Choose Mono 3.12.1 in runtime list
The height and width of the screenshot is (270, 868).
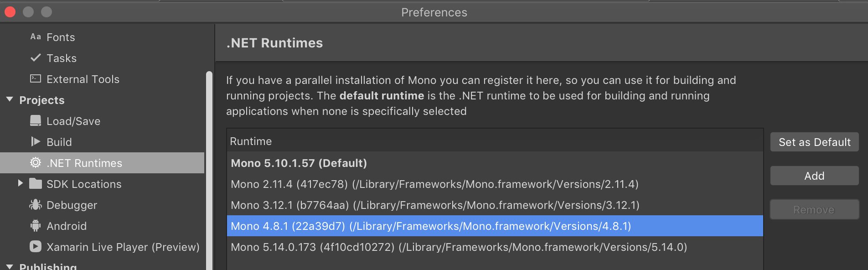(x=434, y=205)
